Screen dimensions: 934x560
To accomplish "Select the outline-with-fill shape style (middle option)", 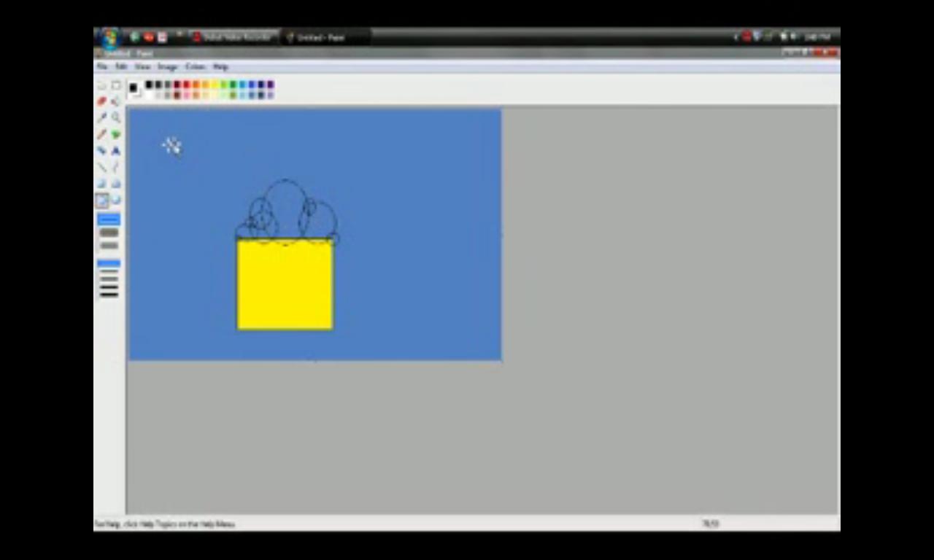I will pos(109,233).
